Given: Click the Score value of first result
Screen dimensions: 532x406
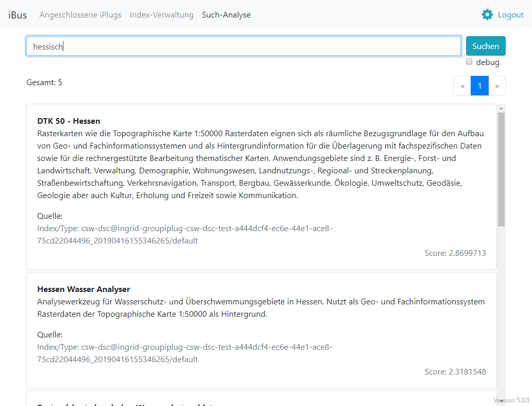Looking at the screenshot, I should click(x=455, y=253).
